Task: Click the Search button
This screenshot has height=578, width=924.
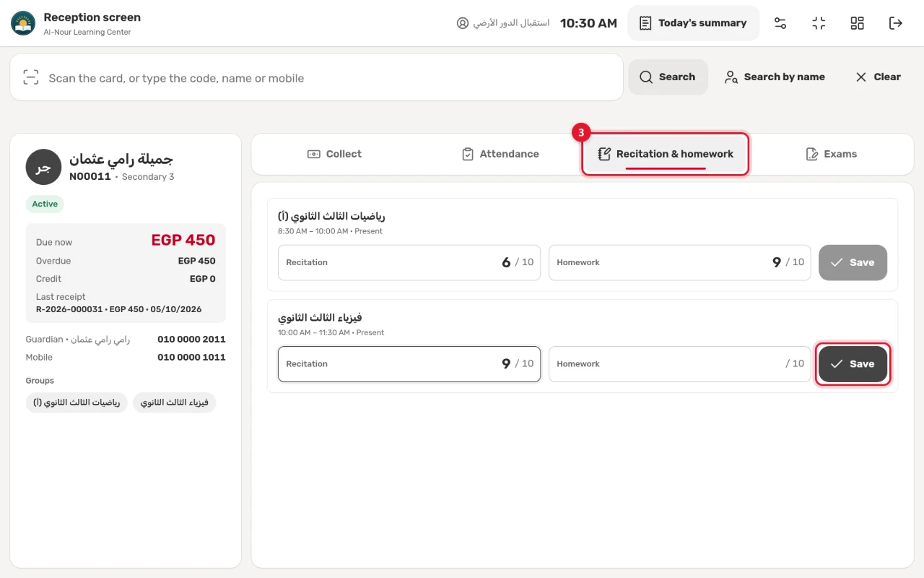Action: pos(668,77)
